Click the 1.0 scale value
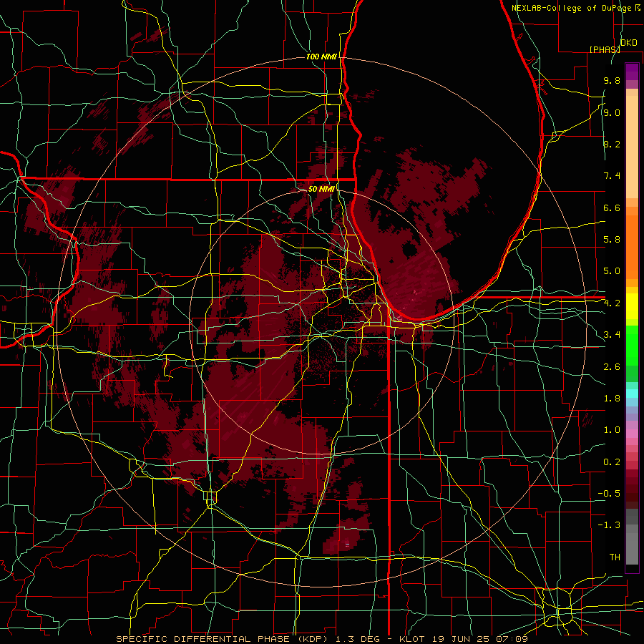 (x=612, y=430)
